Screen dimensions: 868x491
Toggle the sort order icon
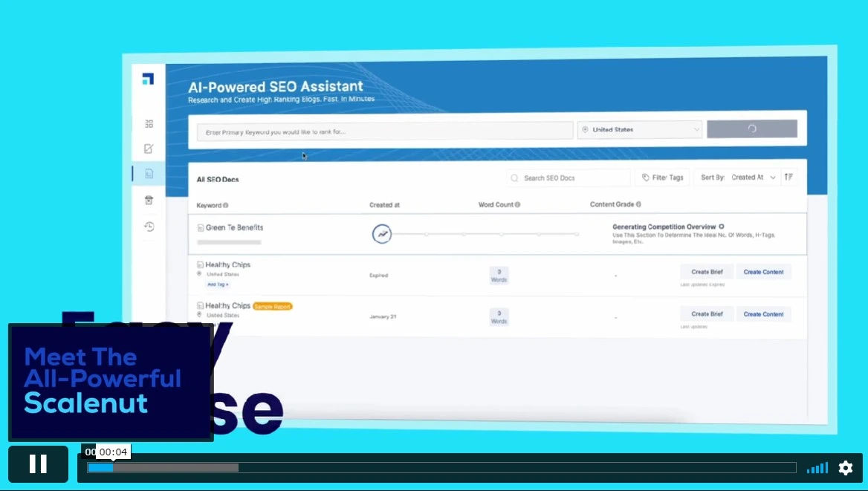point(788,177)
